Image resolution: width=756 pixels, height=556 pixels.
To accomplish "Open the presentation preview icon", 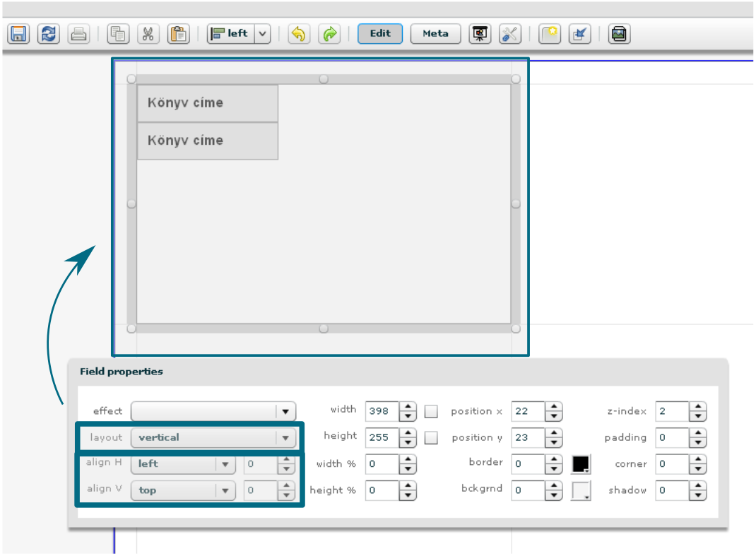I will [480, 34].
